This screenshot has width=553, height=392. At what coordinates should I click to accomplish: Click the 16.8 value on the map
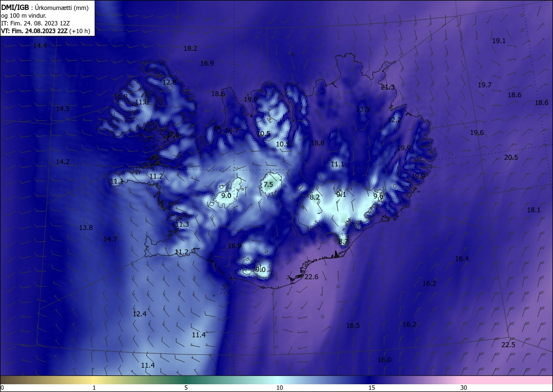tap(121, 97)
